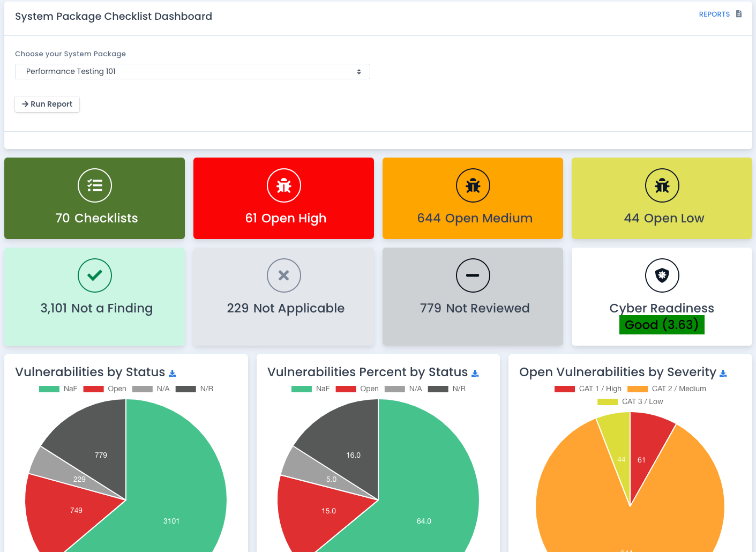Toggle CAT 3 / Low legend entry
Viewport: 756px width, 552px height.
[x=631, y=402]
